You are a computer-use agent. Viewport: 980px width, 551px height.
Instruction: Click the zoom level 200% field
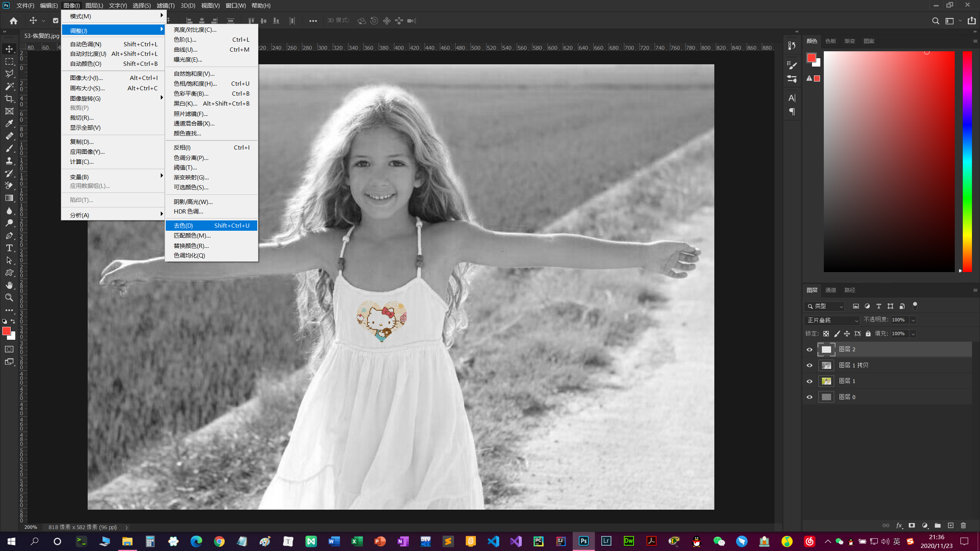coord(31,527)
